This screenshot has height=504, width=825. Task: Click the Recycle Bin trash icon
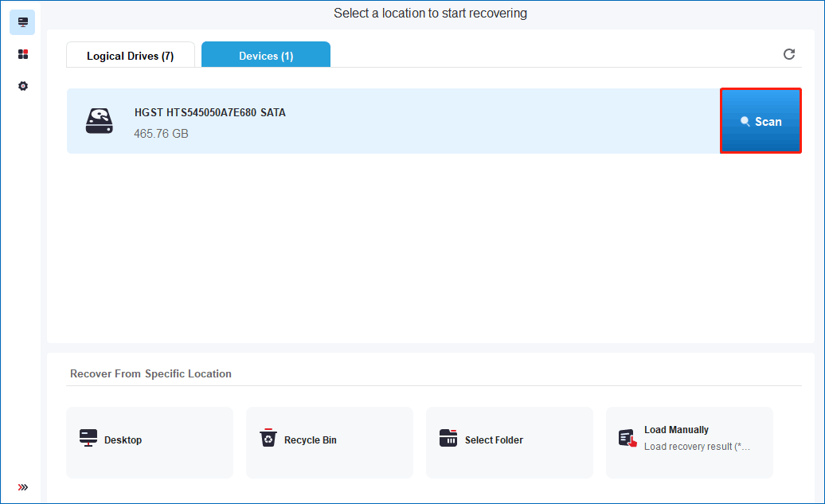click(268, 438)
